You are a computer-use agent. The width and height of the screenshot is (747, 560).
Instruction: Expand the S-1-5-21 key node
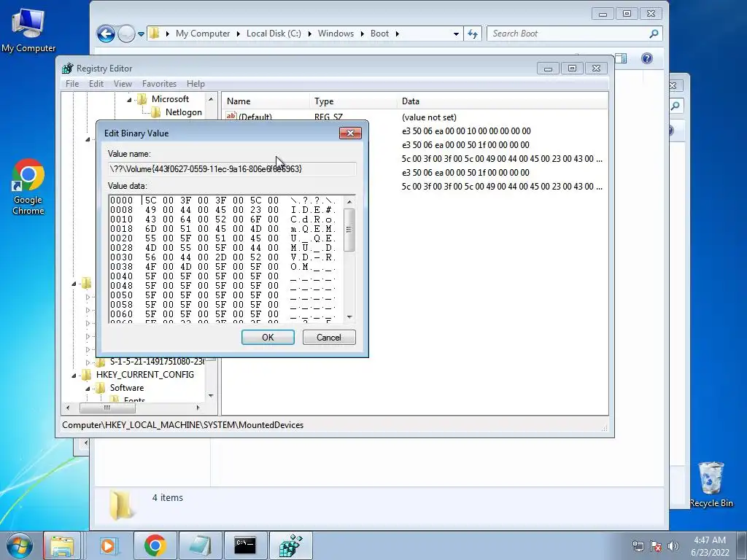point(88,362)
